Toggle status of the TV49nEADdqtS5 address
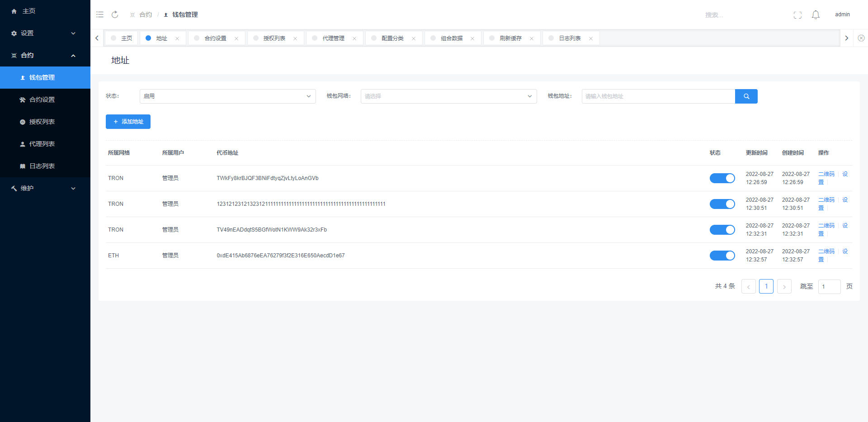This screenshot has height=422, width=868. [x=722, y=230]
